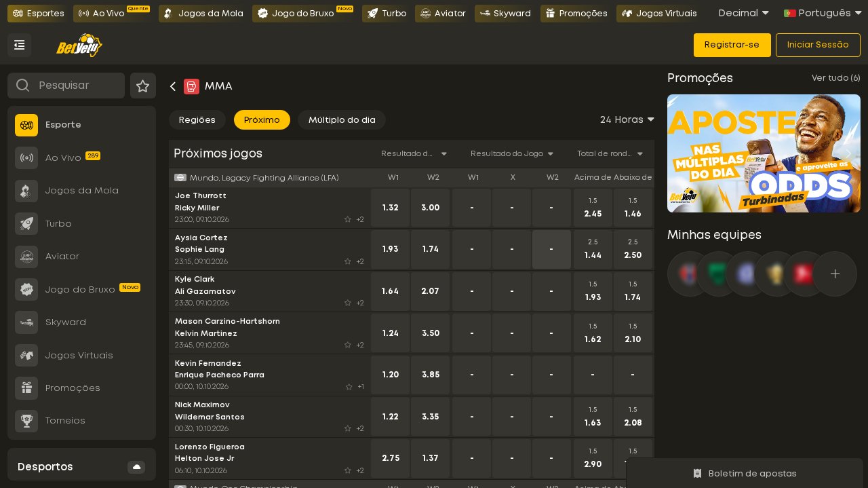Open Skyward plane sidebar icon

(x=26, y=322)
